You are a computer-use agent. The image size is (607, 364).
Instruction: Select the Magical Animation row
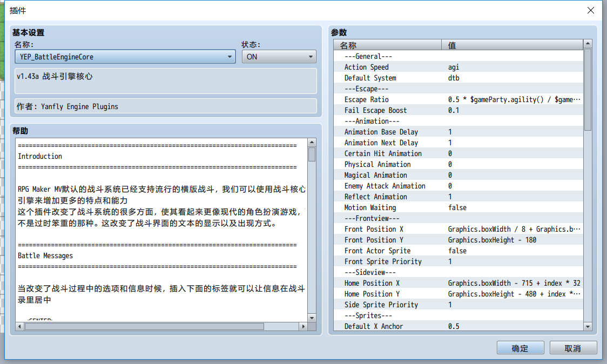458,176
